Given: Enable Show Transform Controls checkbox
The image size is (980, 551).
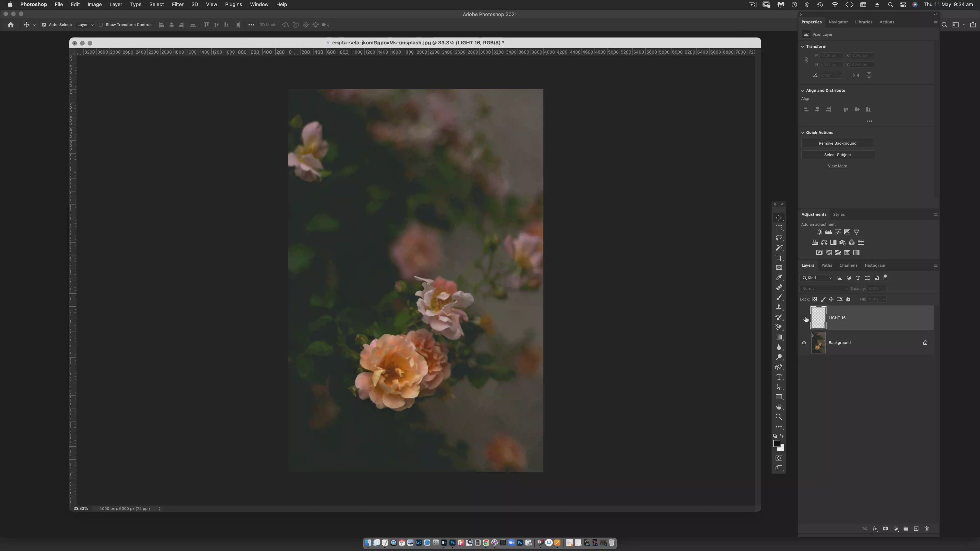Looking at the screenshot, I should click(x=101, y=25).
